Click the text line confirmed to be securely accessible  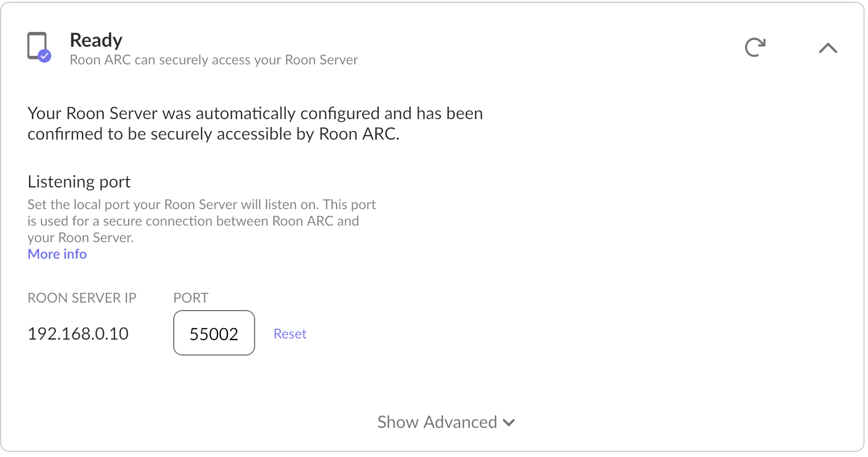pyautogui.click(x=214, y=134)
